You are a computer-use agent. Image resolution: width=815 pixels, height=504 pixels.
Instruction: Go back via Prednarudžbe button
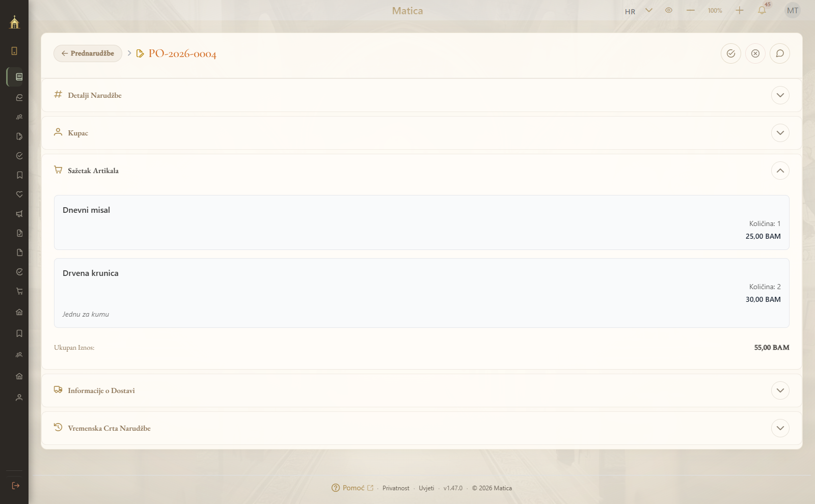pyautogui.click(x=88, y=53)
